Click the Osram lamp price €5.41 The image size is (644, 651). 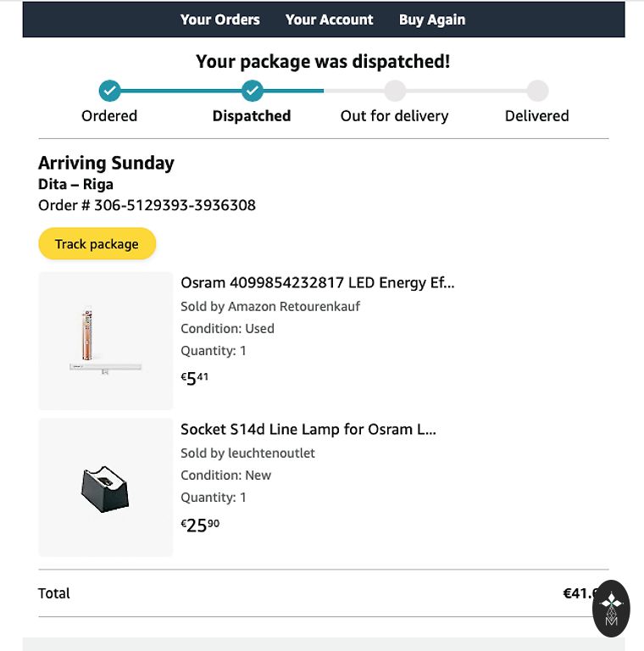(195, 378)
